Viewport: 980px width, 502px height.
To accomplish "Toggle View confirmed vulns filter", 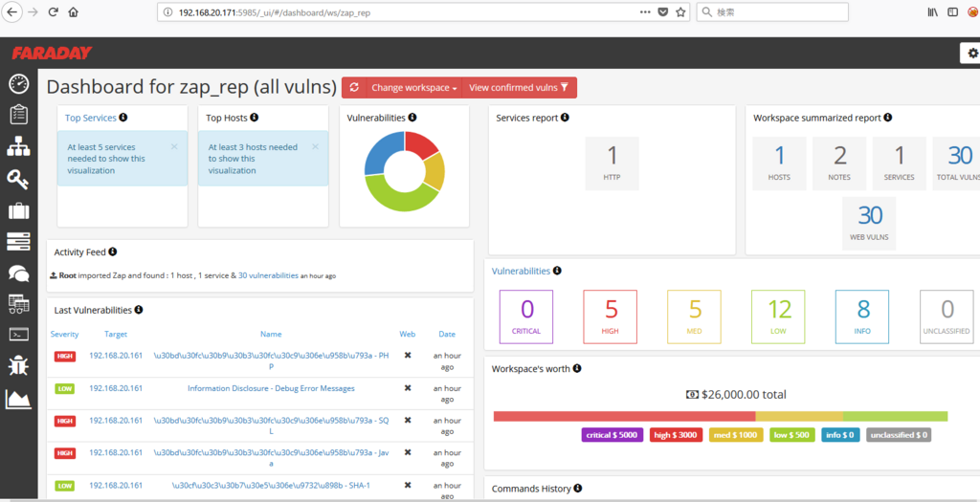I will (x=519, y=87).
